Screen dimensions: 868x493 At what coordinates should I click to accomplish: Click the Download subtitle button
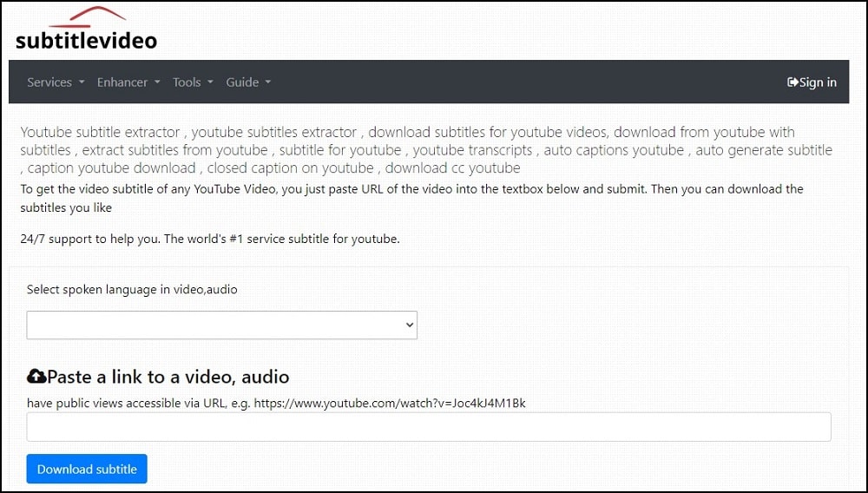click(x=87, y=469)
